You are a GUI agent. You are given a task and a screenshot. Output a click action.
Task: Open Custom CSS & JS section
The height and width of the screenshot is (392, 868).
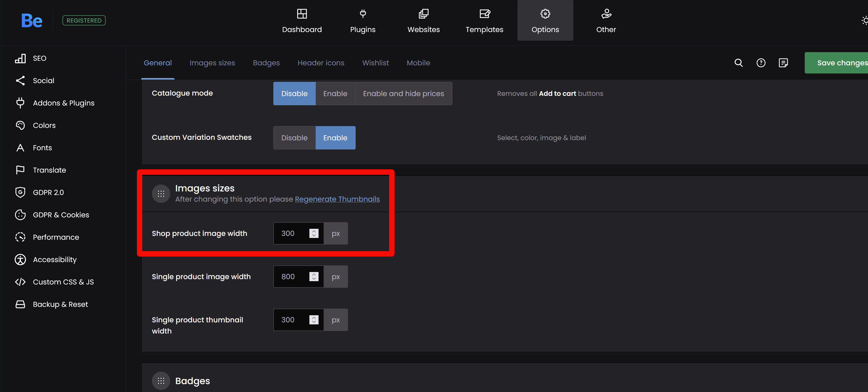(x=63, y=282)
